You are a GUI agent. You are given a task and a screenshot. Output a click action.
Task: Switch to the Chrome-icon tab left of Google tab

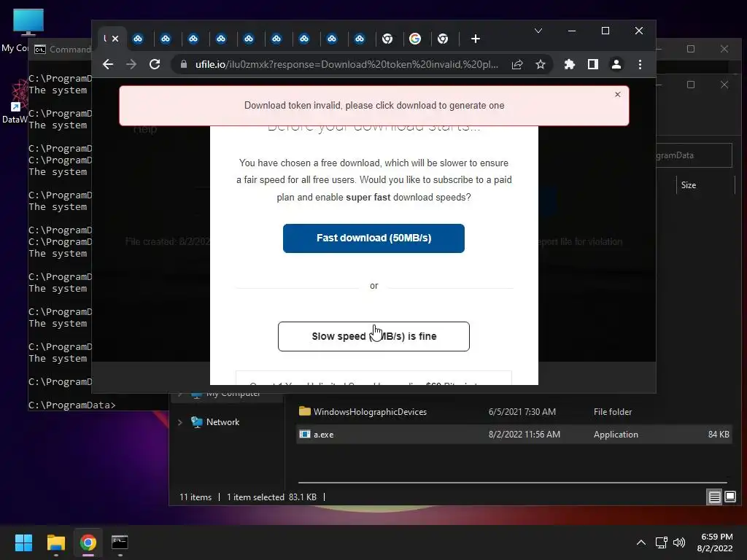coord(387,39)
